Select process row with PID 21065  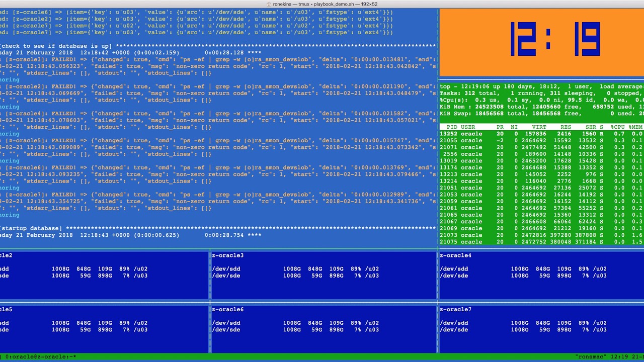click(x=542, y=215)
